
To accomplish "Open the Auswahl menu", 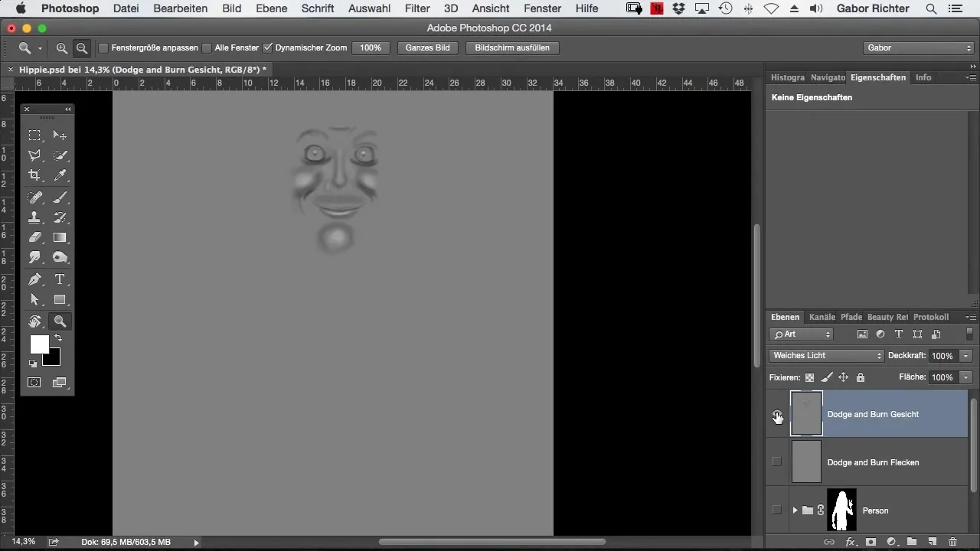I will (369, 8).
